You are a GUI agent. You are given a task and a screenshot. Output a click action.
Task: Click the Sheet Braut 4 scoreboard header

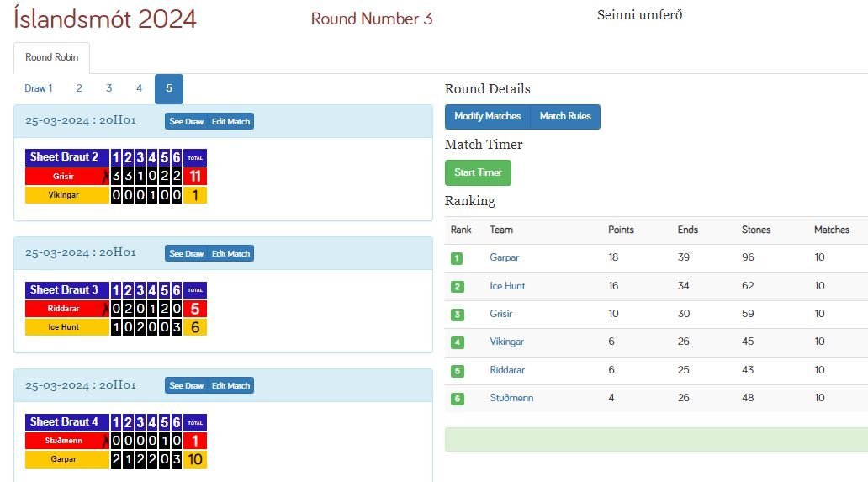67,422
